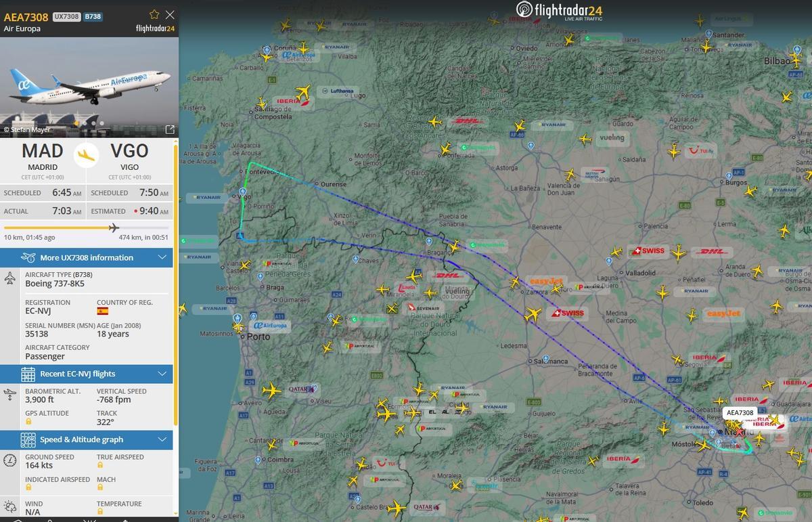Viewport: 812px width, 522px height.
Task: Select the Swiss flight icon near Valladolid
Action: click(x=616, y=252)
